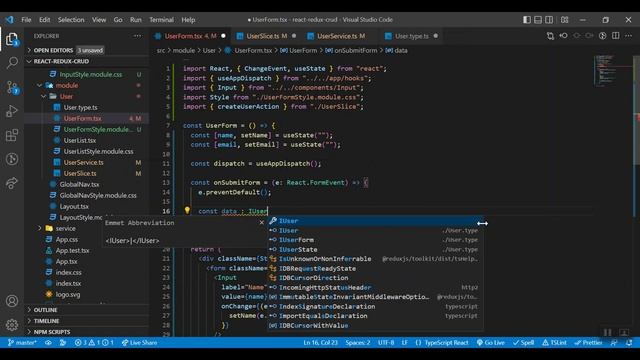Select IUserForm autocomplete suggestion
This screenshot has width=640, height=360.
point(376,240)
